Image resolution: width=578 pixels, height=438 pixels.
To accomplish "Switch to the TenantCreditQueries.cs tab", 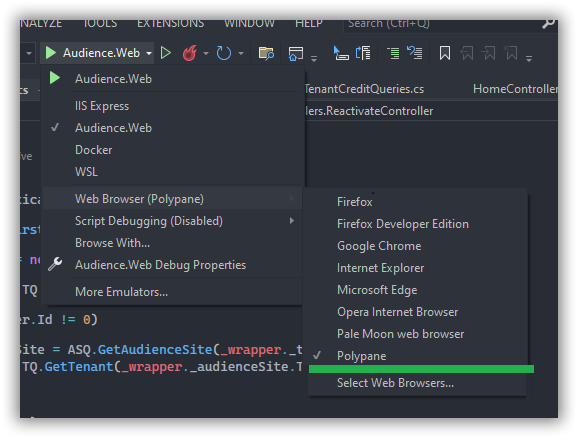I will (x=364, y=89).
